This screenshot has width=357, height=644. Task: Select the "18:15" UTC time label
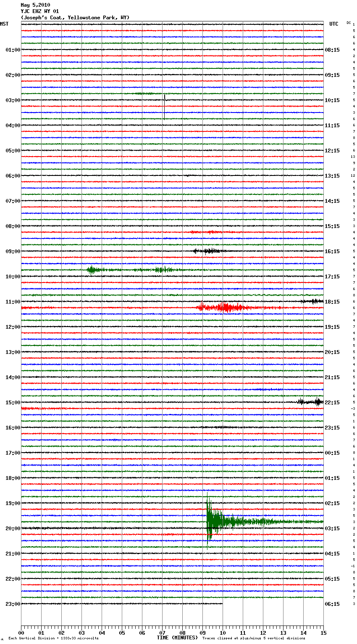click(x=332, y=302)
